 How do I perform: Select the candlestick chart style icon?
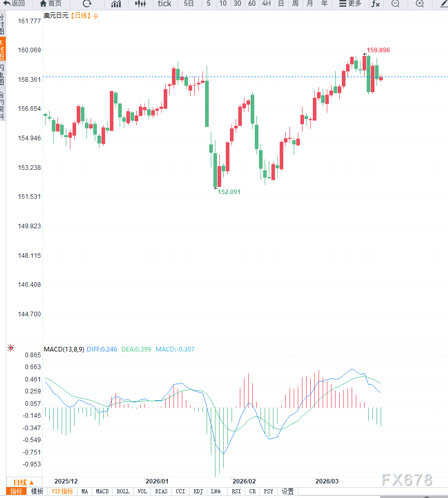[x=140, y=4]
